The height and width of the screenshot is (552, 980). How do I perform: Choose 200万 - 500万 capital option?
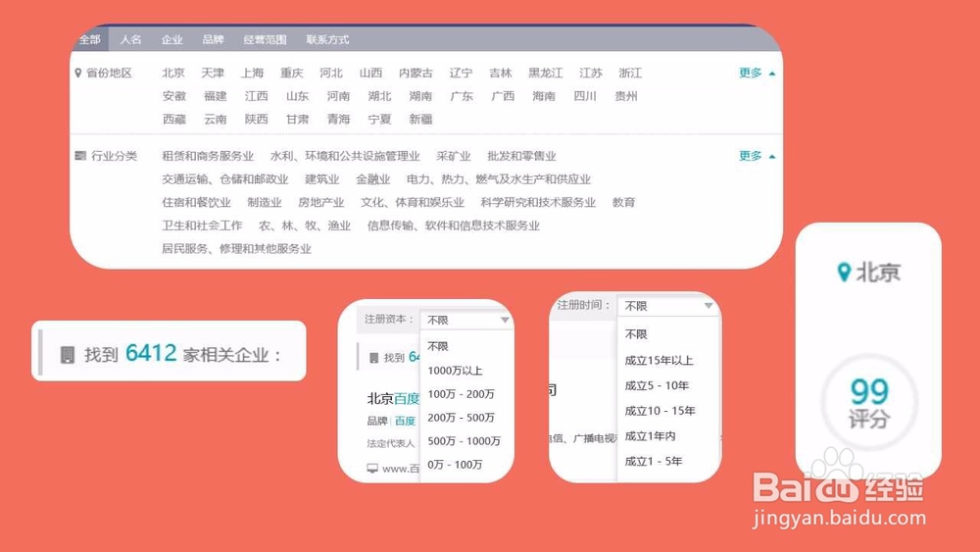(462, 418)
